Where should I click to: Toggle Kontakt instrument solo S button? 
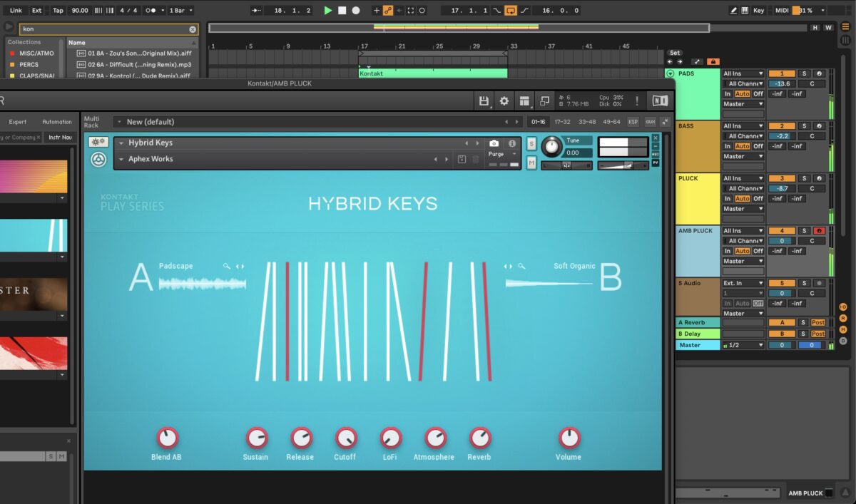point(531,143)
